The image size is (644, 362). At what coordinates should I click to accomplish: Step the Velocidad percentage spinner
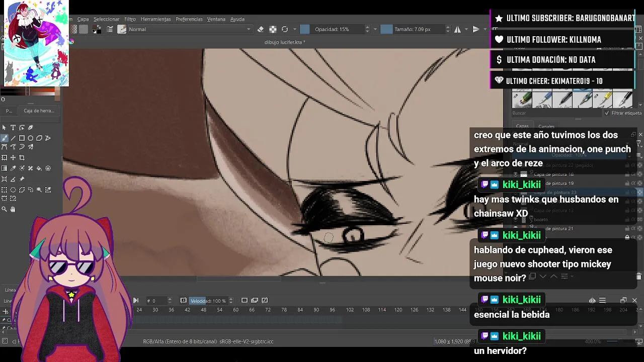(x=231, y=301)
